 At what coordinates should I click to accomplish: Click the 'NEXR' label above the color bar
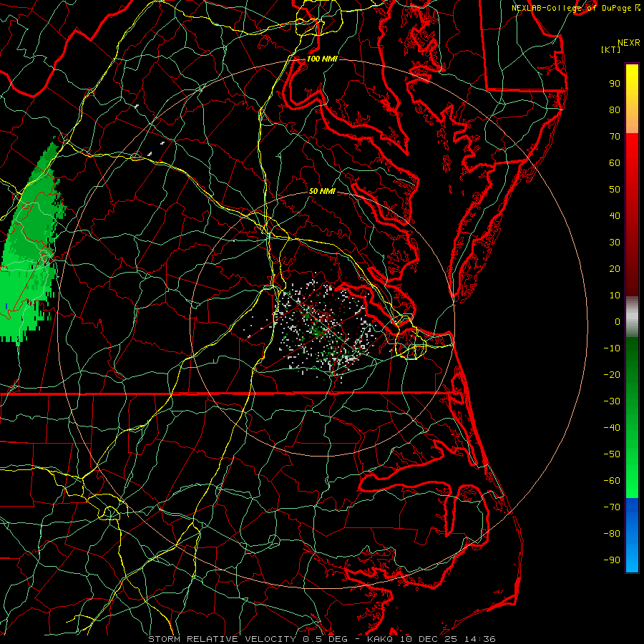[629, 43]
